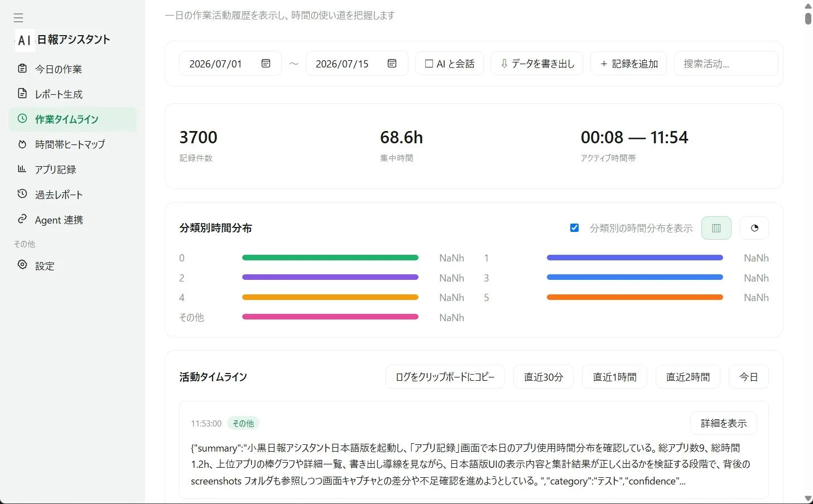Filter timeline to 直近1時間

614,377
